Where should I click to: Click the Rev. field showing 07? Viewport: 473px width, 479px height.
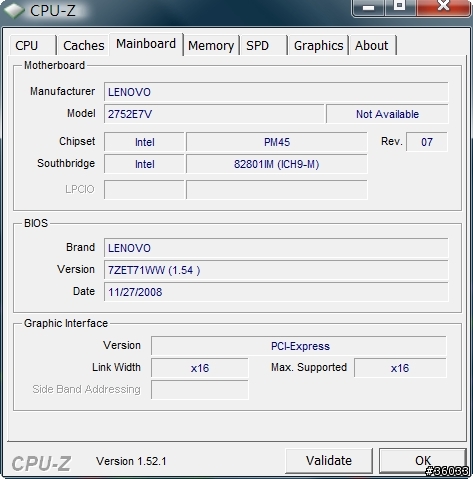(x=427, y=142)
